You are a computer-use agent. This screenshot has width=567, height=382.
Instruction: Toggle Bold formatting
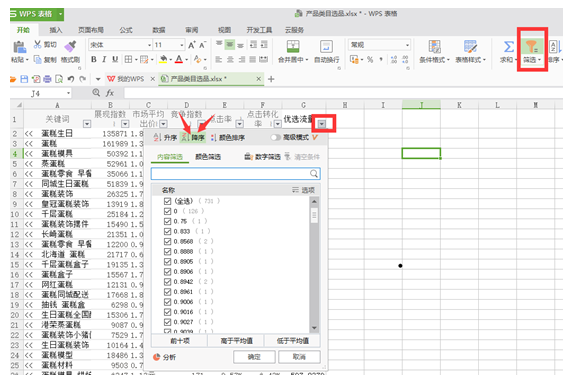pyautogui.click(x=94, y=59)
